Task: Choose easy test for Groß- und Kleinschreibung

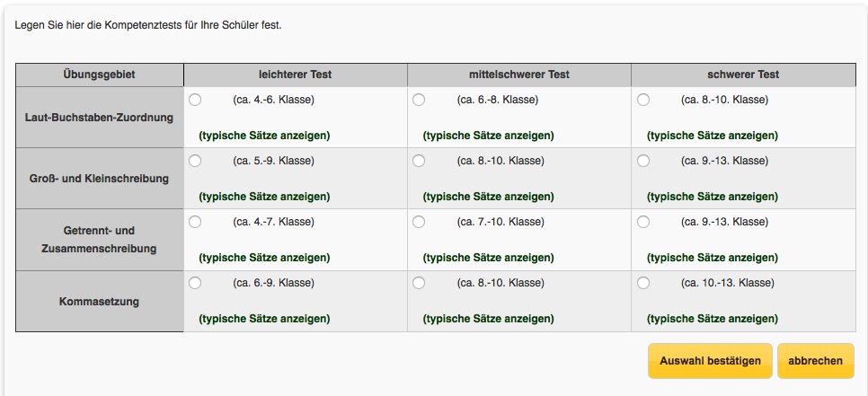Action: [x=195, y=161]
